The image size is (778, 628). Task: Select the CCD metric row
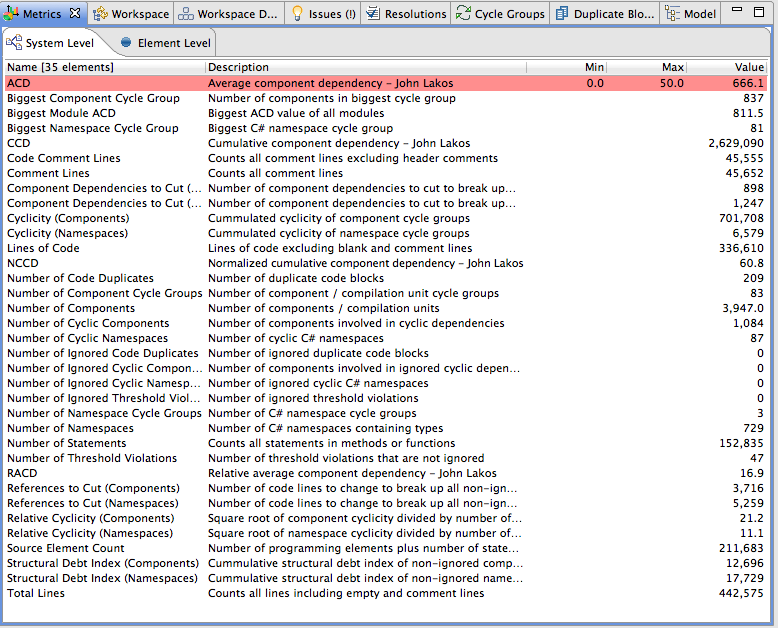point(386,143)
